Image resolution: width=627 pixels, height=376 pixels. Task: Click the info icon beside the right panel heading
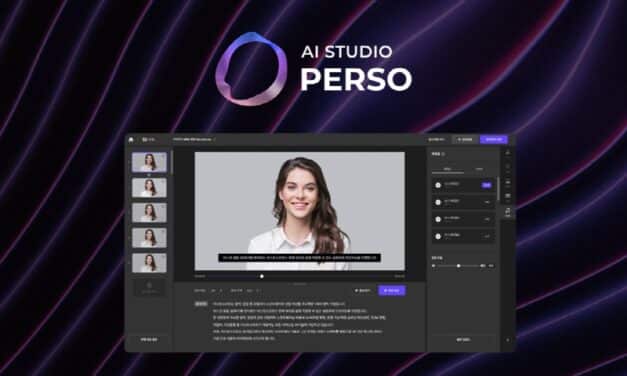[443, 154]
